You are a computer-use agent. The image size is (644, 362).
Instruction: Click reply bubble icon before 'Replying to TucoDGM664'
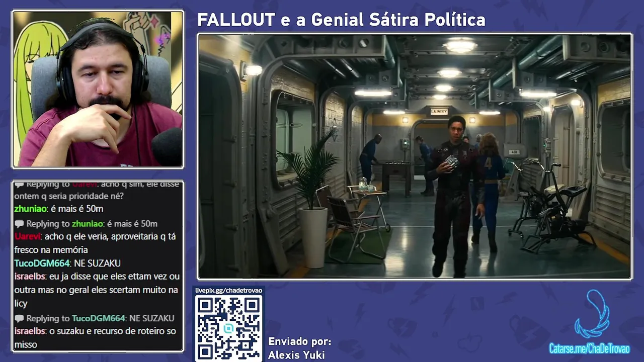19,319
